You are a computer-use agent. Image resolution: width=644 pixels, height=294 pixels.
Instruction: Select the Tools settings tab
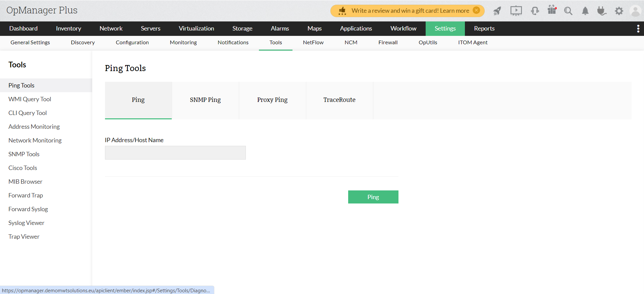click(x=276, y=43)
